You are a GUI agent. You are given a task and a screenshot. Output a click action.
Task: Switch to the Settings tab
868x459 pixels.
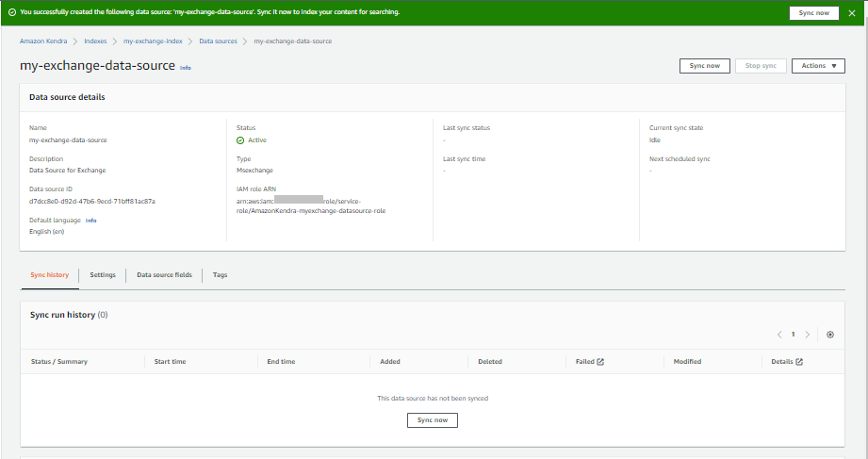pyautogui.click(x=103, y=275)
